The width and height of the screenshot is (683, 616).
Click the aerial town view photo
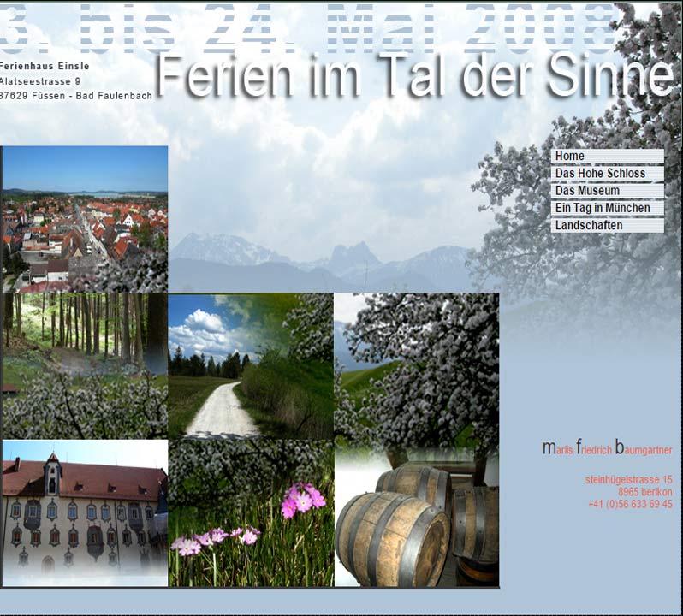pyautogui.click(x=85, y=219)
